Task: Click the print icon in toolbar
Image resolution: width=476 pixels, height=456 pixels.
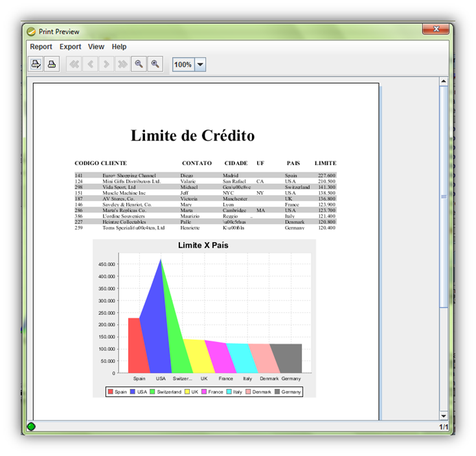Action: (x=52, y=64)
